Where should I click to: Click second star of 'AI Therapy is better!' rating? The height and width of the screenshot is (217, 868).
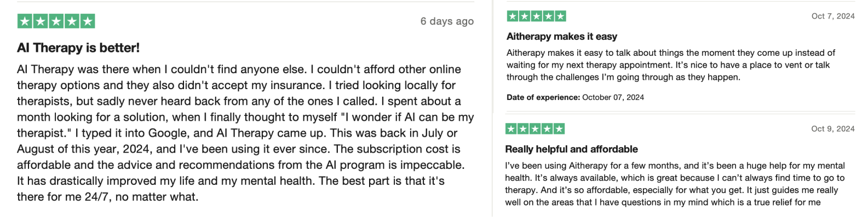(41, 21)
